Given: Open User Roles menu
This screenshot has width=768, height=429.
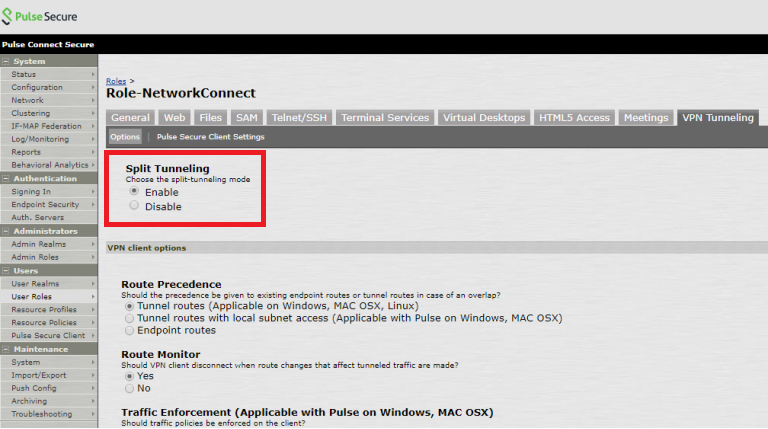Looking at the screenshot, I should point(48,296).
